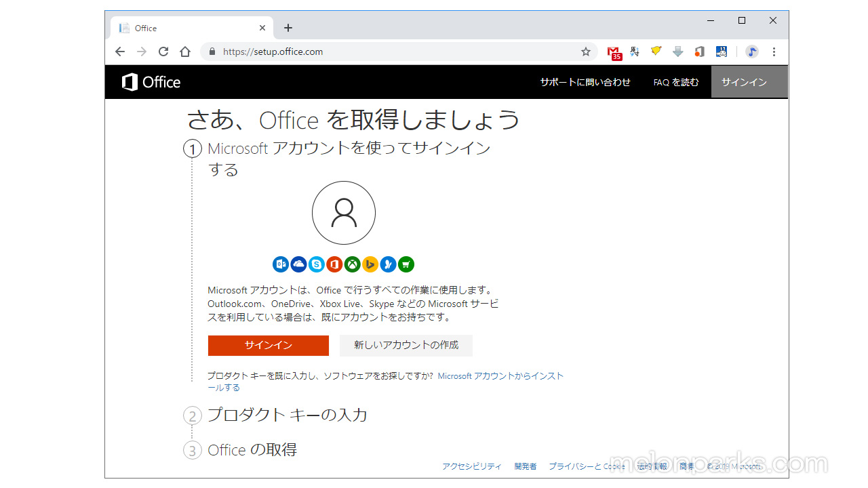868x488 pixels.
Task: Click the orange サインイン button
Action: click(x=269, y=346)
